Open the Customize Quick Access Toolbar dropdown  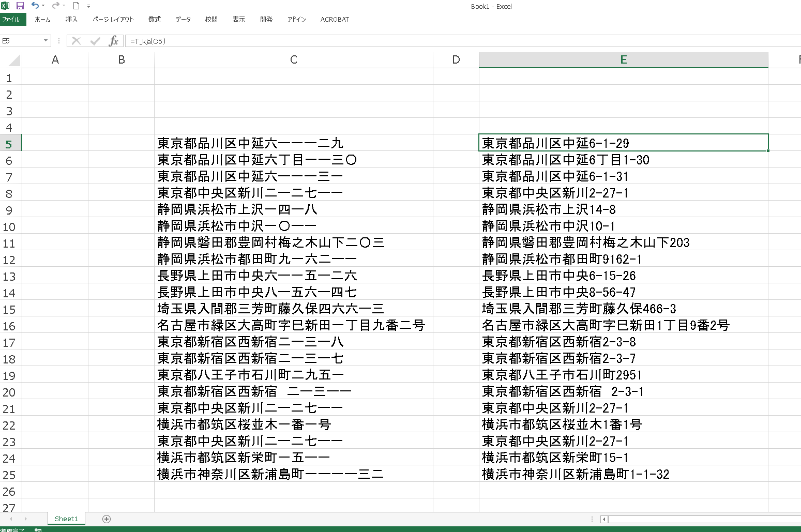coord(88,6)
